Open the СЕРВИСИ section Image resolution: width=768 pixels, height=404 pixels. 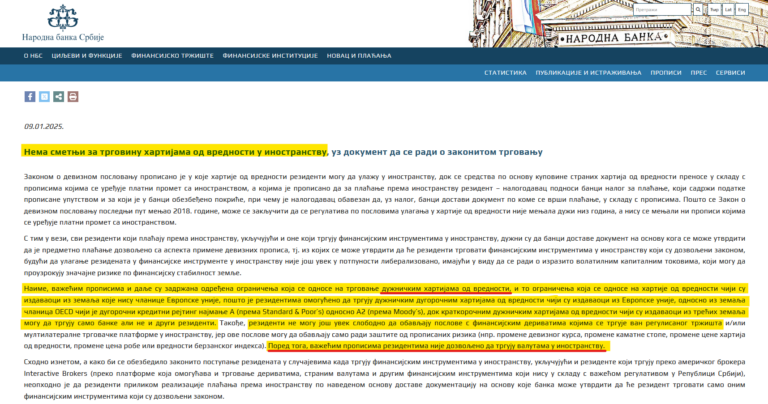click(730, 73)
